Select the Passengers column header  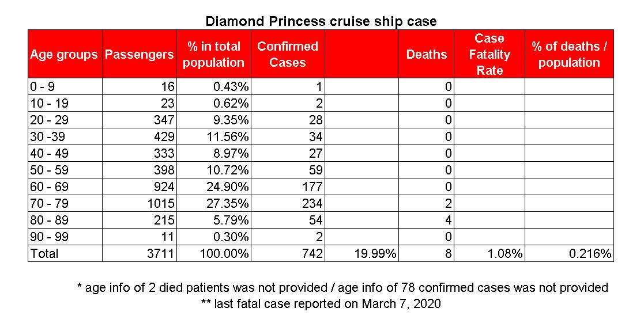139,55
